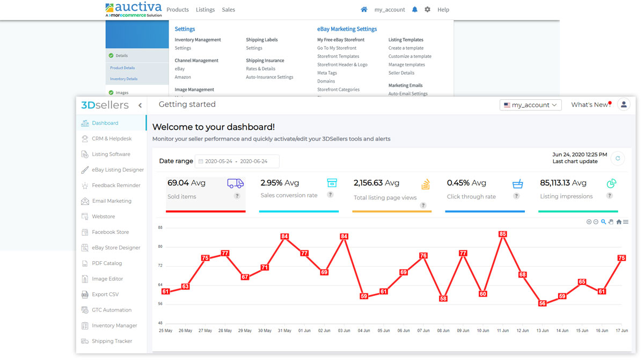Open Meta Tags link in Auctiva
Viewport: 644px width, 362px height.
[327, 73]
